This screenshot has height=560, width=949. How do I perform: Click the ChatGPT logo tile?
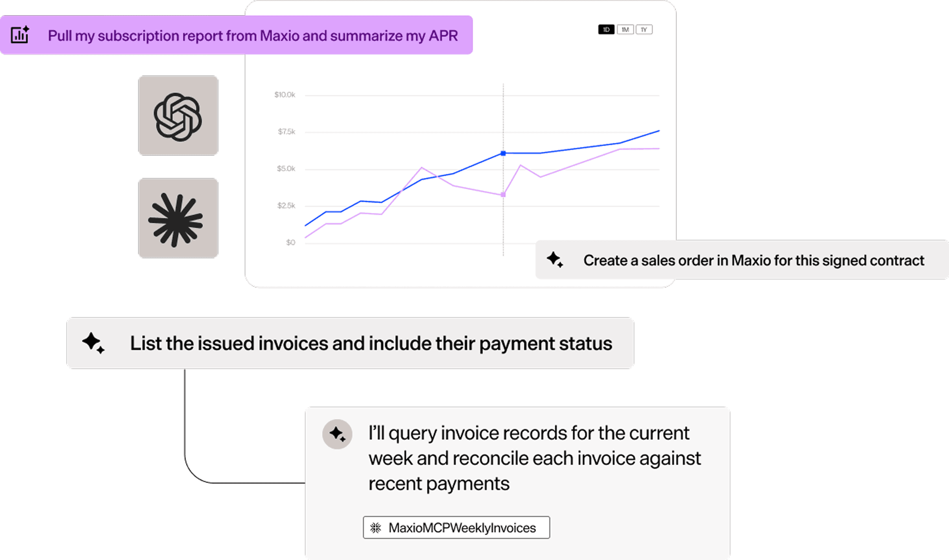[x=178, y=116]
